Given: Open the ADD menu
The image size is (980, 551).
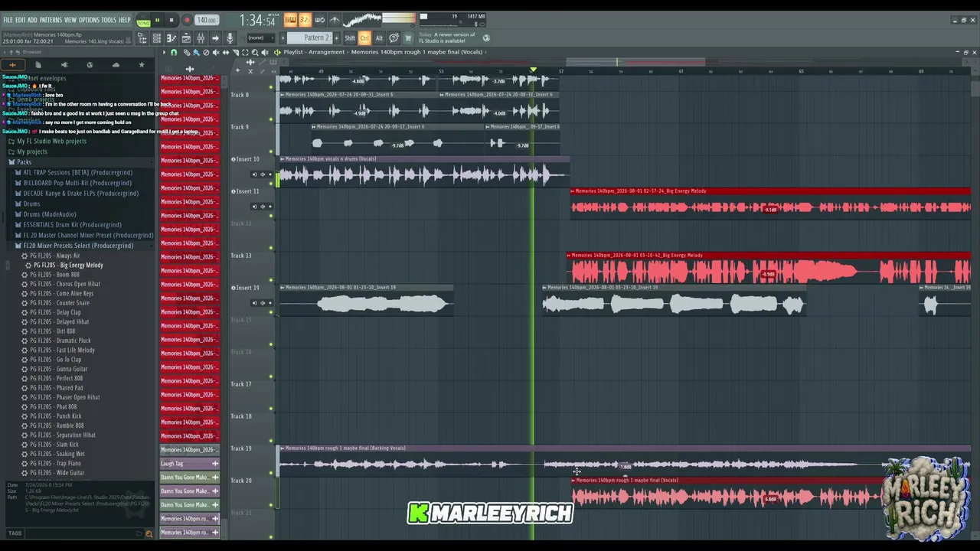Looking at the screenshot, I should click(x=33, y=20).
